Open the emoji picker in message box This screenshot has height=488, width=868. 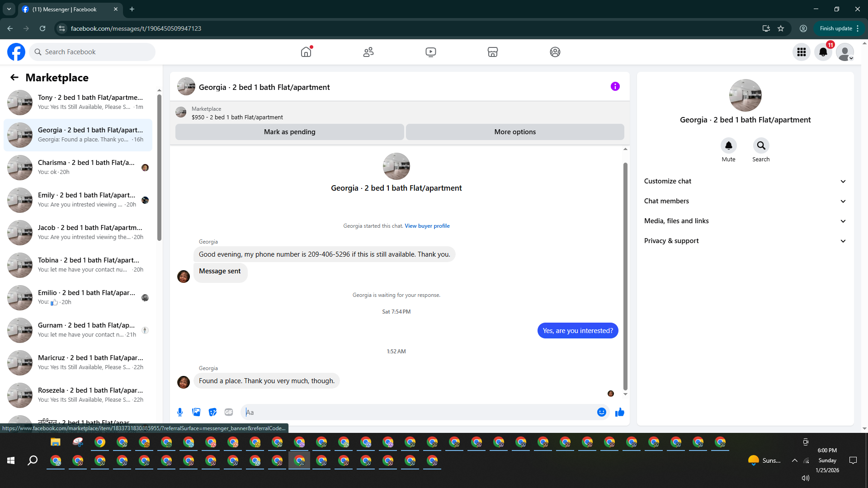tap(602, 412)
